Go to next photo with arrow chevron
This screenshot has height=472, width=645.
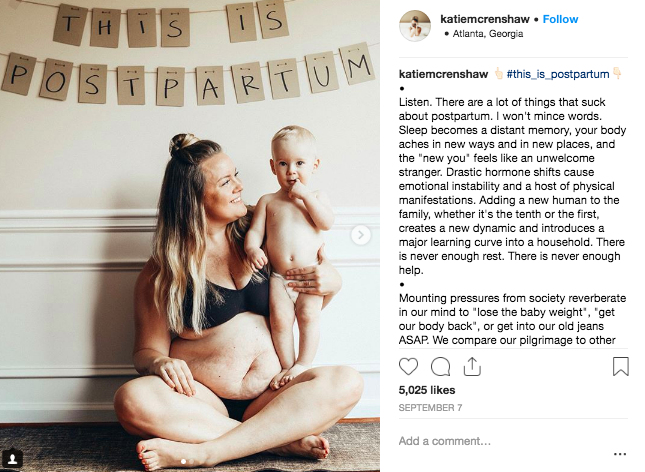[361, 235]
